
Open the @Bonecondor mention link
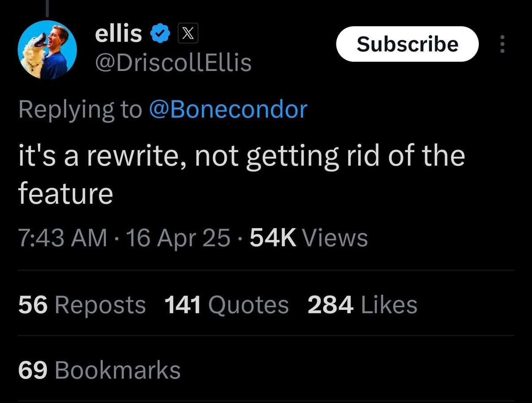(228, 110)
